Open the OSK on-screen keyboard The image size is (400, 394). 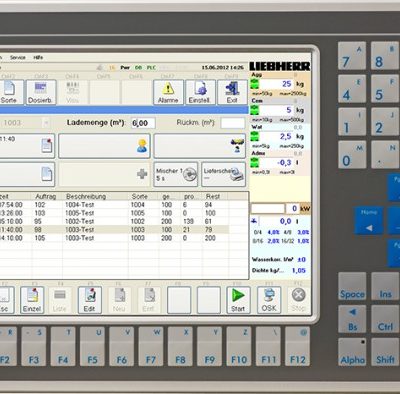click(269, 300)
